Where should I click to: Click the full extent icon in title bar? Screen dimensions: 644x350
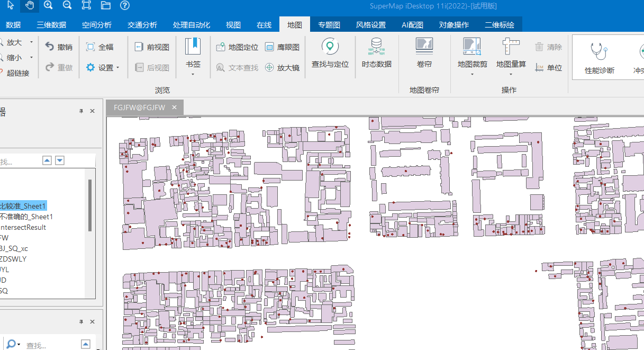click(86, 6)
